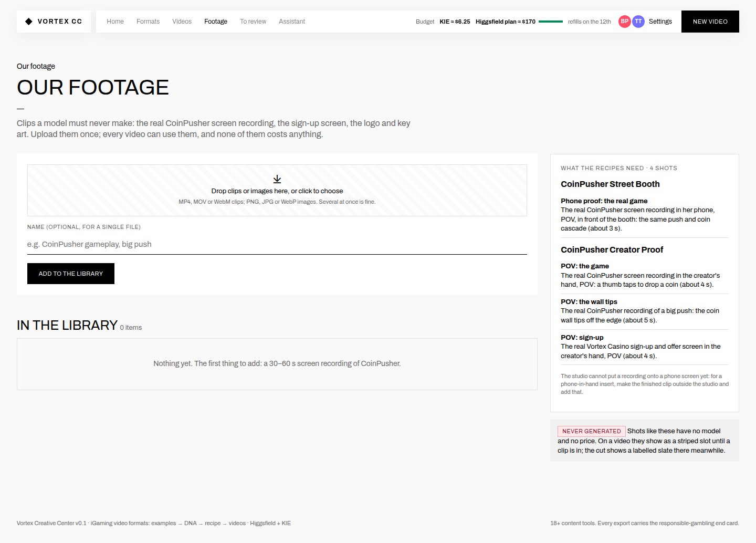The height and width of the screenshot is (543, 756).
Task: Click the Higgsfield plan ≈ $170 value
Action: (x=506, y=22)
